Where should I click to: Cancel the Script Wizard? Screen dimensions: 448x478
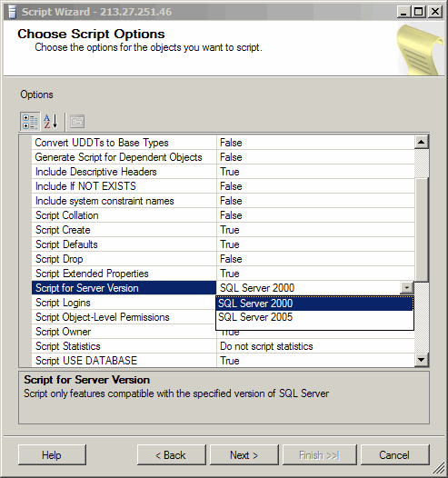pos(394,455)
